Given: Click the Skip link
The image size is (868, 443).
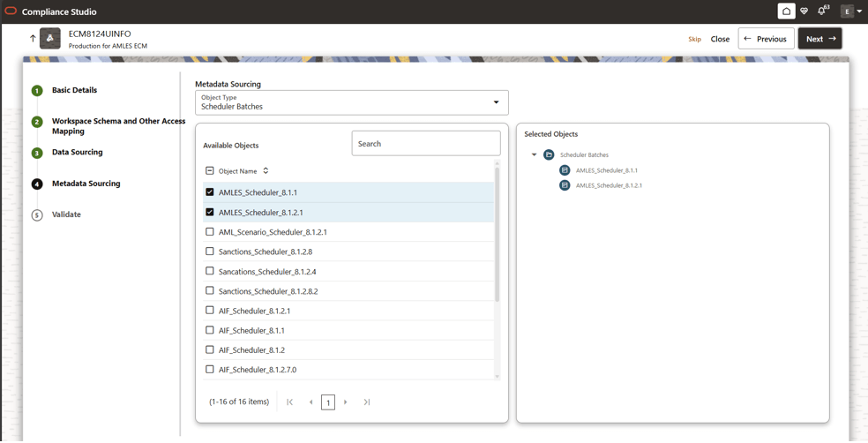Looking at the screenshot, I should pos(694,39).
